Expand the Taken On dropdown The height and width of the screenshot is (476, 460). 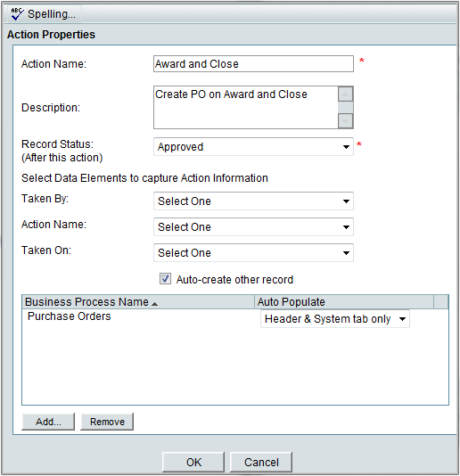(253, 252)
